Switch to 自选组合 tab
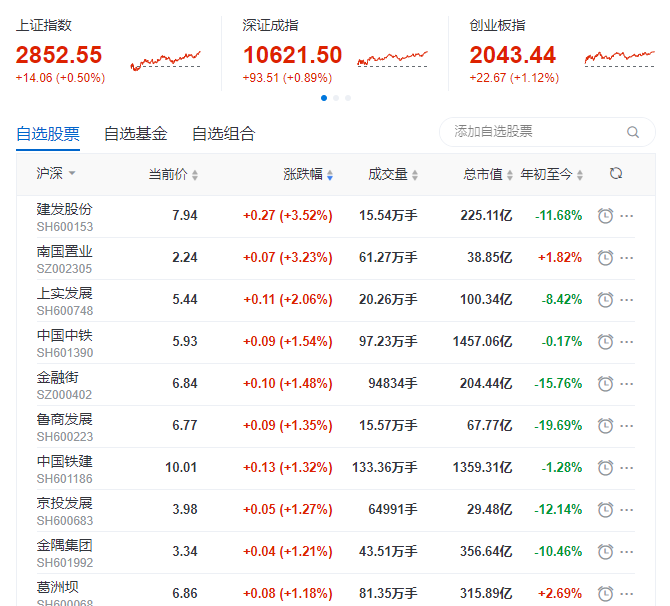670x606 pixels. point(224,134)
